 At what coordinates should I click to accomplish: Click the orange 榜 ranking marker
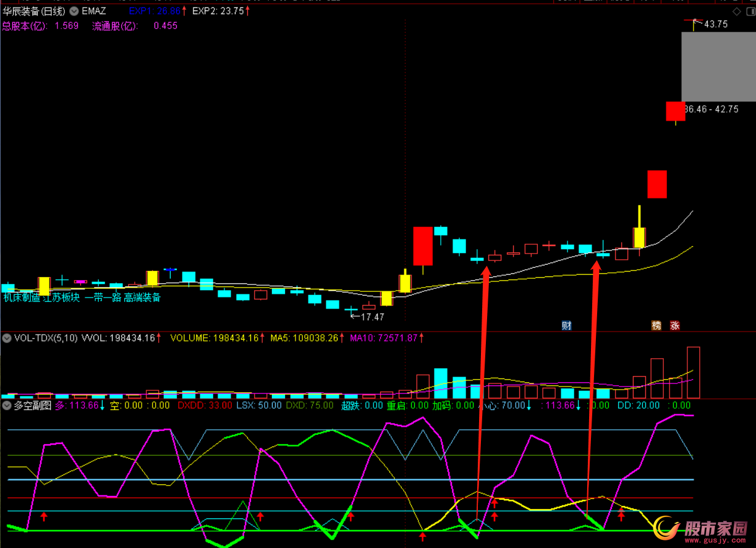[656, 325]
